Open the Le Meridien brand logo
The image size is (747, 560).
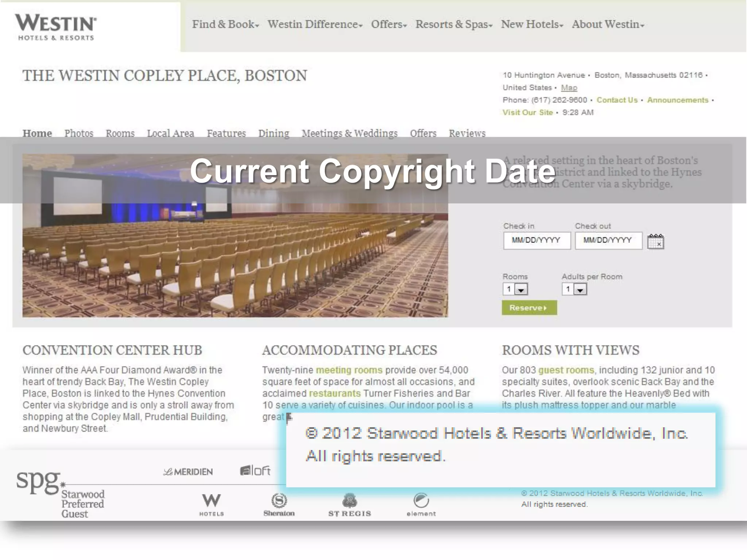click(x=188, y=472)
